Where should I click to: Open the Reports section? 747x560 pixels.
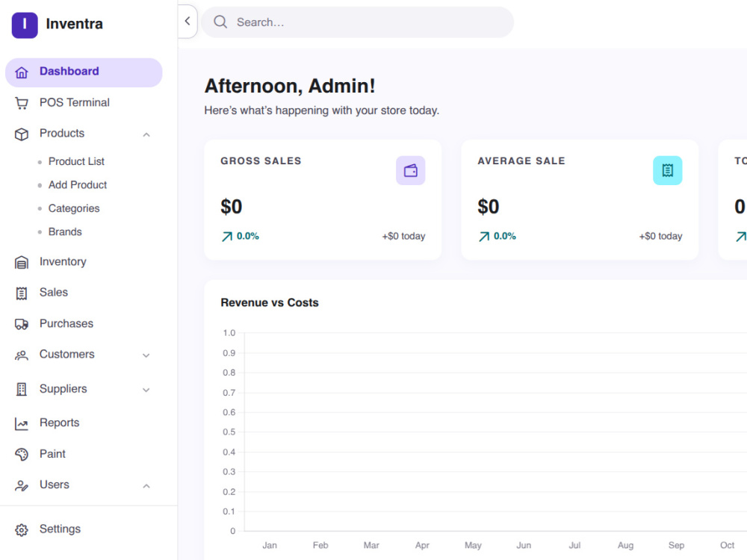point(84,423)
